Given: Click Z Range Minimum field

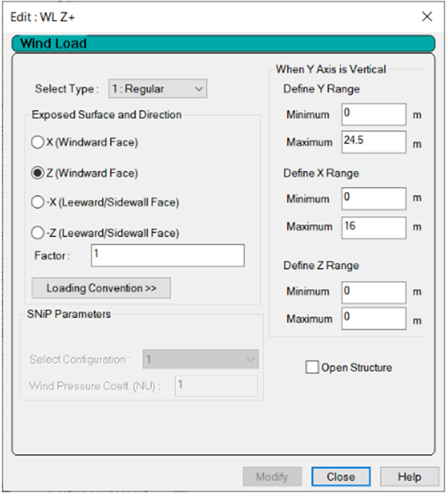Looking at the screenshot, I should click(373, 292).
